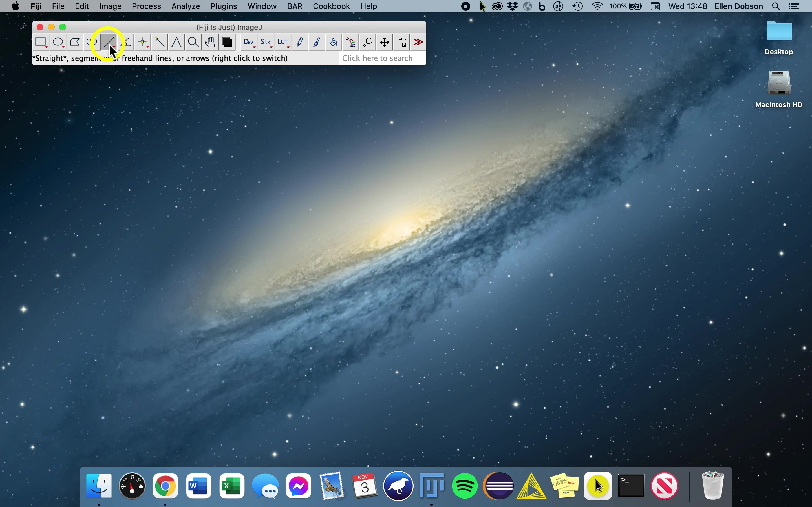Image resolution: width=812 pixels, height=507 pixels.
Task: Open the Macintosh HD desktop icon
Action: 779,83
